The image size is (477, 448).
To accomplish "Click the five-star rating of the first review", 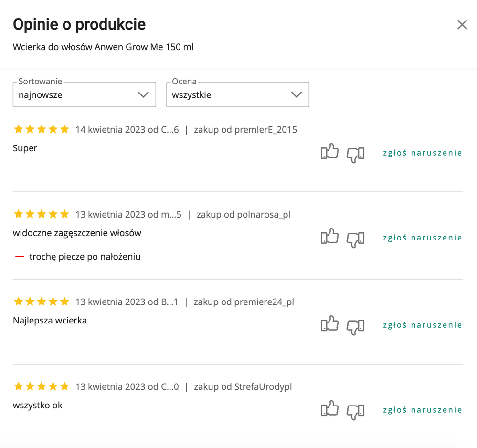I will pos(42,129).
